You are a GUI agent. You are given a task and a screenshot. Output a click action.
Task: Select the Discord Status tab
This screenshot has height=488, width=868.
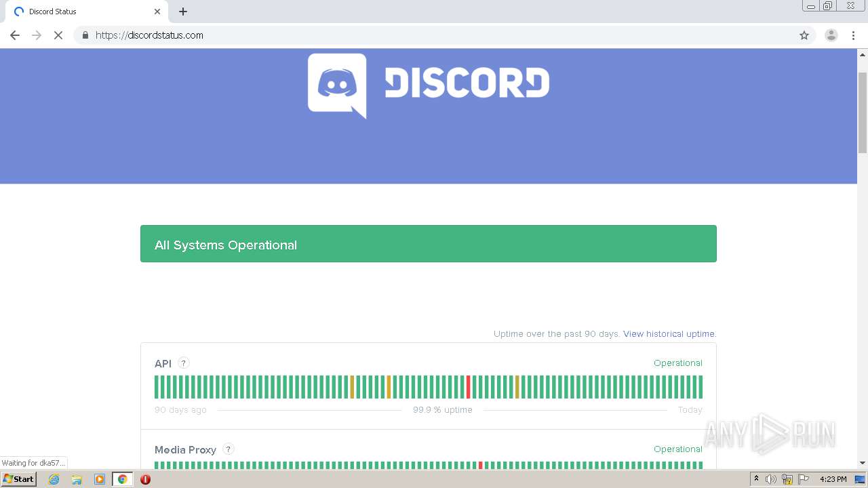click(87, 12)
